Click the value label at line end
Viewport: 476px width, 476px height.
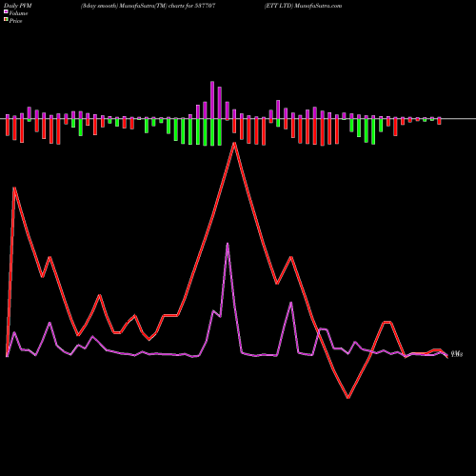457,354
